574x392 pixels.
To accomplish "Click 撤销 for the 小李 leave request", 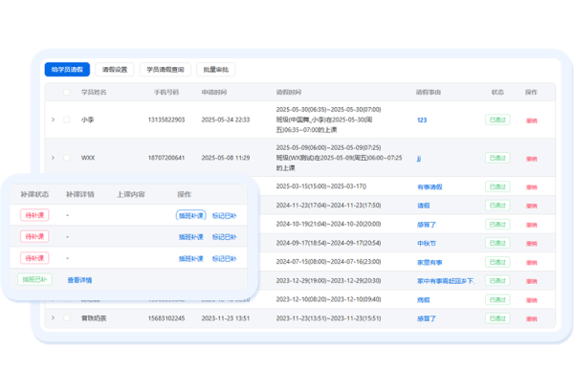I will (531, 120).
